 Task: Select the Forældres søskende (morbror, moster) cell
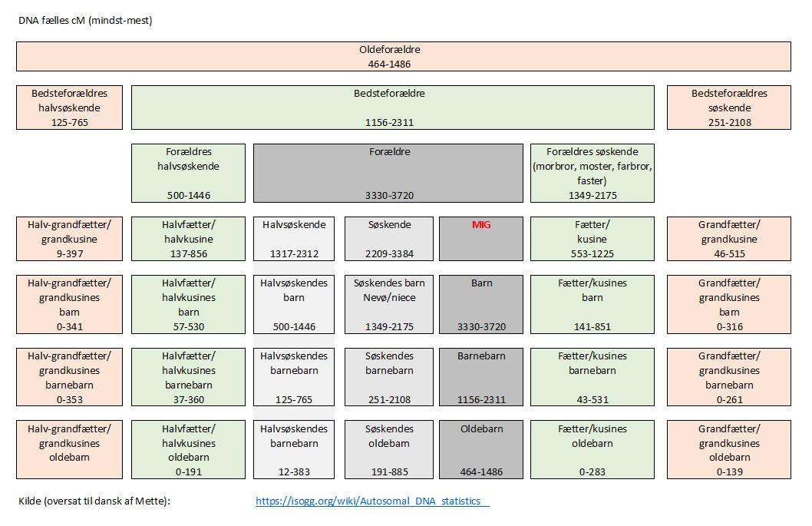point(592,173)
